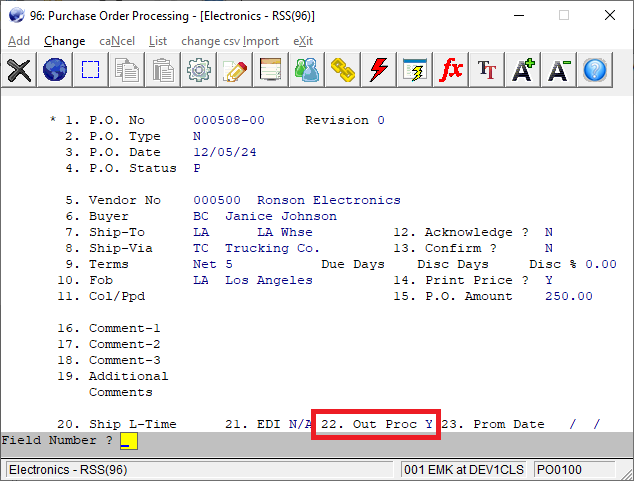This screenshot has width=634, height=481.
Task: Open the caNcel menu
Action: (x=117, y=41)
